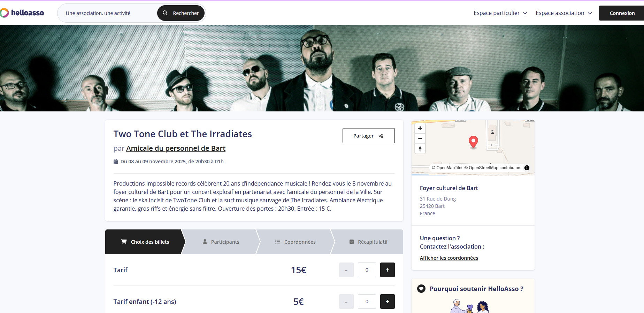Increase 15€ Tarif ticket quantity
Viewport: 644px width, 313px height.
pos(387,270)
